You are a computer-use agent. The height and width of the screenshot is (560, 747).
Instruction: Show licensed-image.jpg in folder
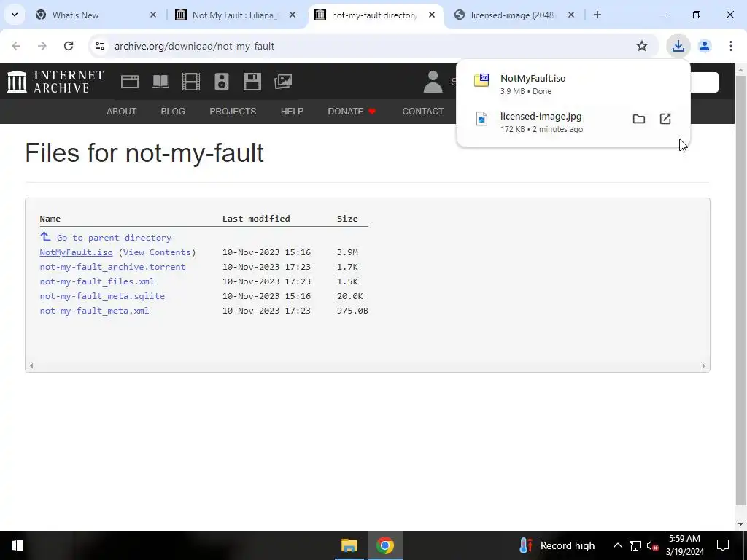tap(639, 119)
